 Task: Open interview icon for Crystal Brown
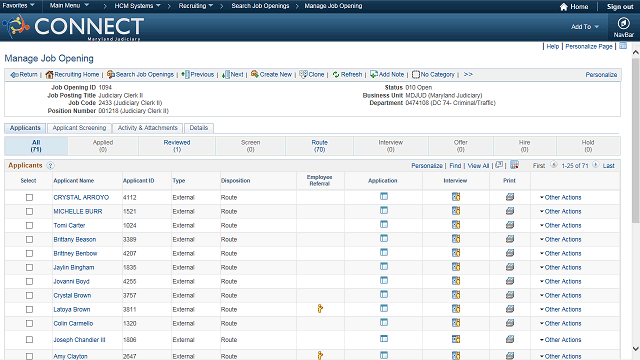tap(456, 295)
